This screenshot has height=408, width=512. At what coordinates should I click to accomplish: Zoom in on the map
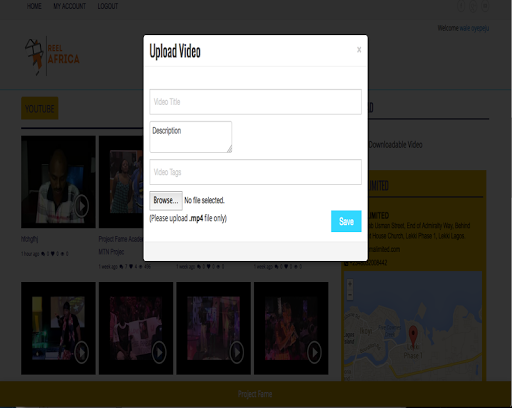[x=350, y=284]
